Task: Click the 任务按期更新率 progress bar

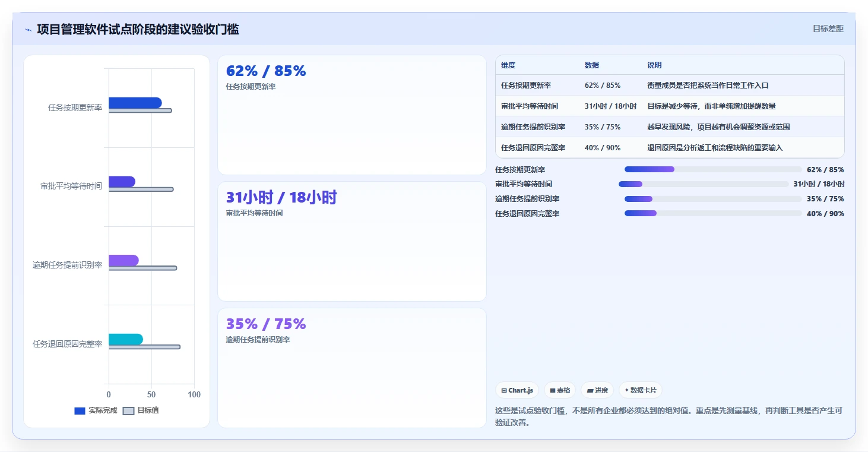Action: click(713, 169)
